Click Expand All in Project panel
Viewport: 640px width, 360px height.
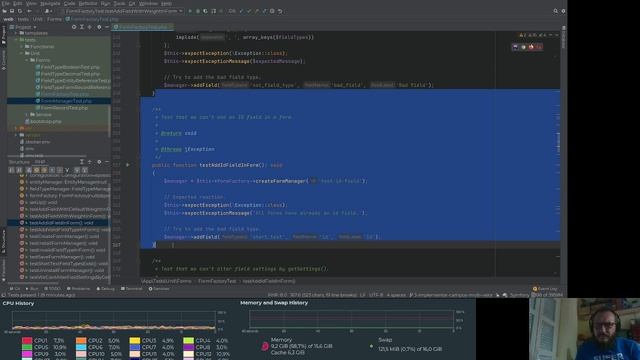pos(82,27)
